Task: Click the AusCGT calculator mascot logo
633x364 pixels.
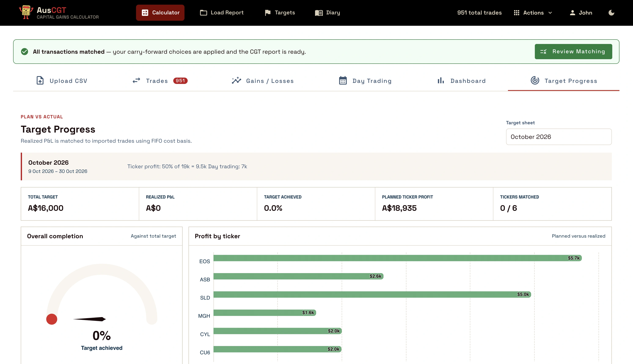Action: (26, 12)
